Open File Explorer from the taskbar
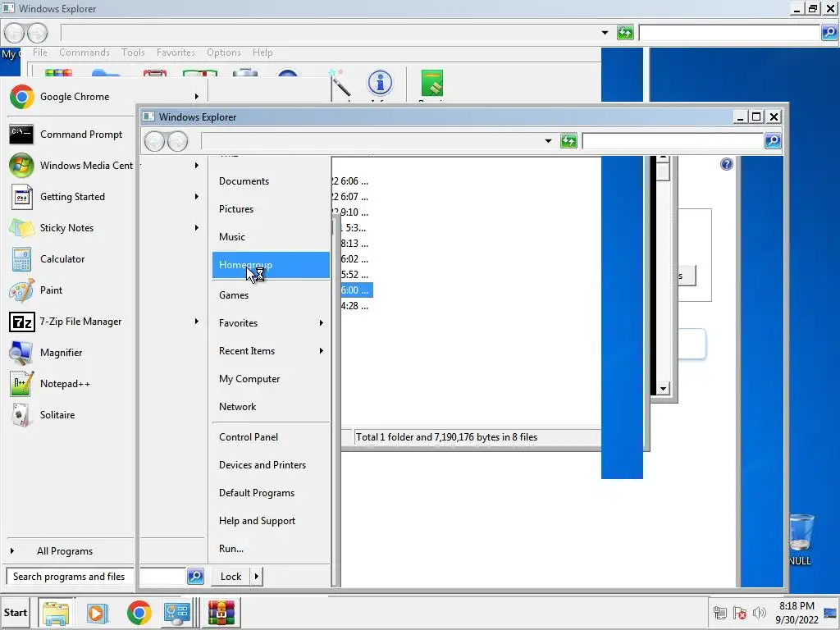Viewport: 840px width, 630px height. [x=56, y=613]
